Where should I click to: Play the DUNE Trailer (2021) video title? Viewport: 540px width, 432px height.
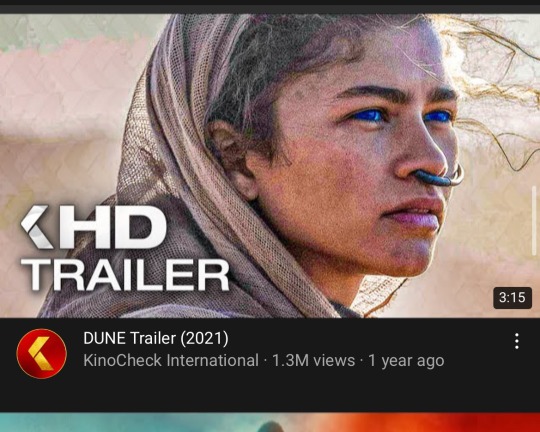tap(156, 338)
